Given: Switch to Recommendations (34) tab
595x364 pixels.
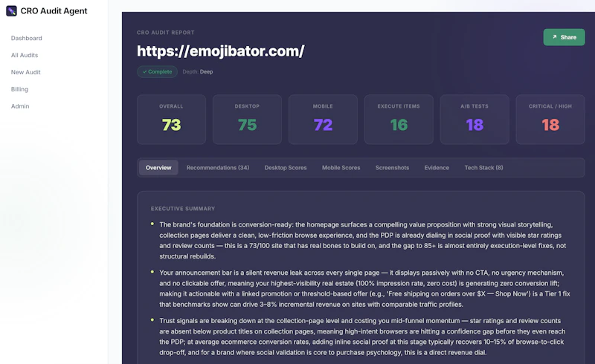Looking at the screenshot, I should pyautogui.click(x=218, y=168).
